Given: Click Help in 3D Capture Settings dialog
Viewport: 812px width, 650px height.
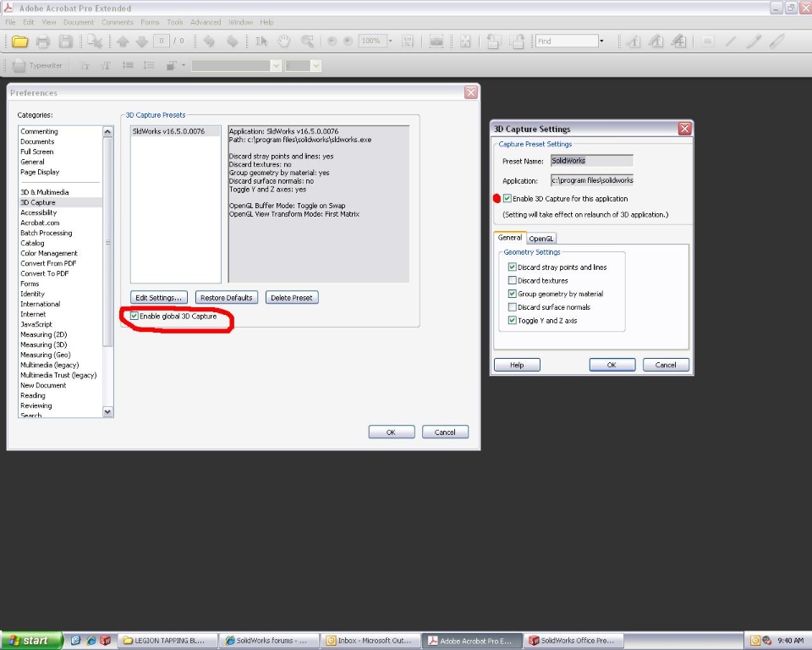Looking at the screenshot, I should (517, 365).
